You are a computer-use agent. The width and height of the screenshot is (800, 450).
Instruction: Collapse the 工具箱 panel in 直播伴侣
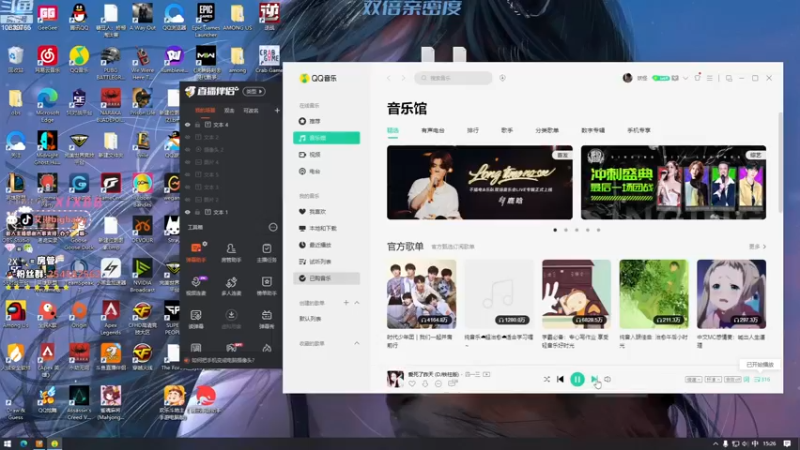(x=273, y=227)
